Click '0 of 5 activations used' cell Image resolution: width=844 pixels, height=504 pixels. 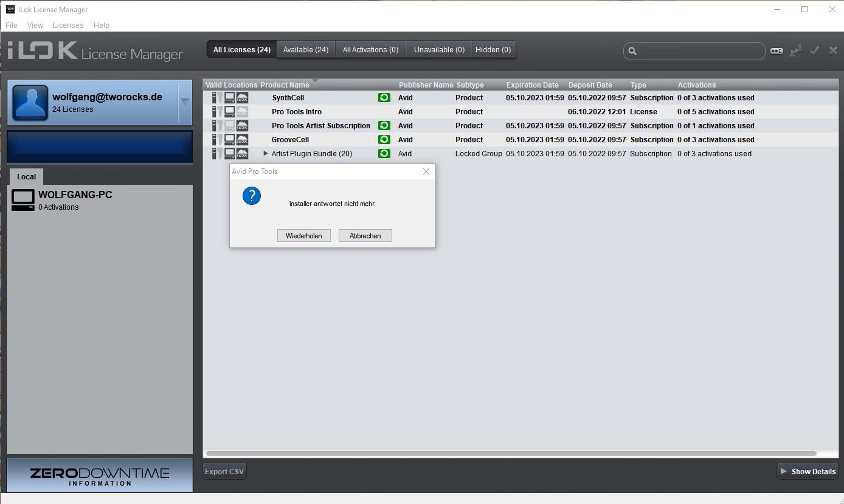pyautogui.click(x=716, y=111)
